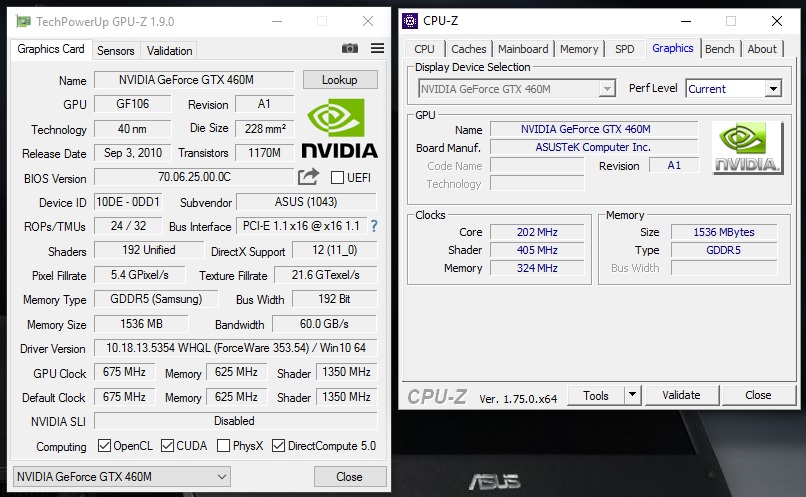Click the NVIDIA logo in CPU-Z
Screen dimensions: 806x497
click(748, 148)
